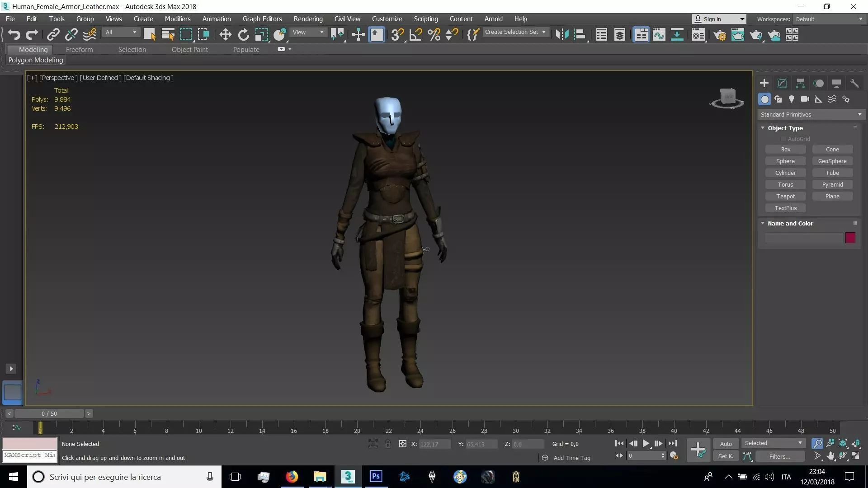868x488 pixels.
Task: Play the animation
Action: [x=646, y=444]
